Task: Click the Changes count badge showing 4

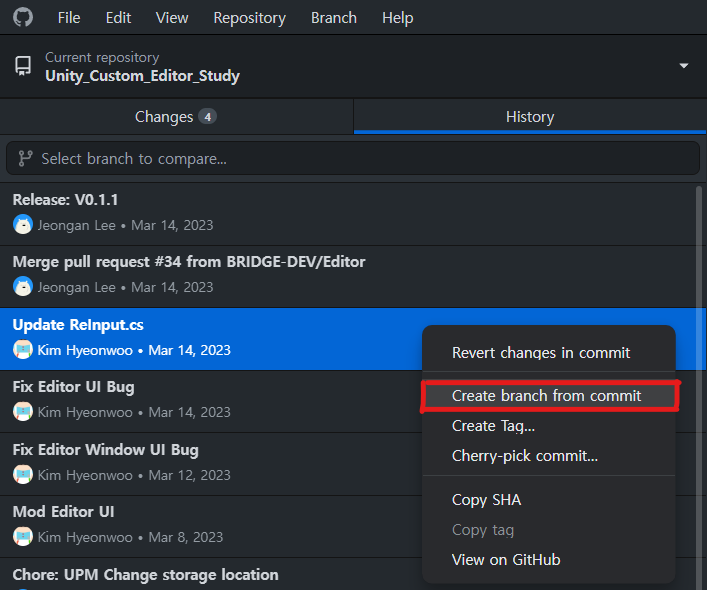Action: tap(207, 117)
